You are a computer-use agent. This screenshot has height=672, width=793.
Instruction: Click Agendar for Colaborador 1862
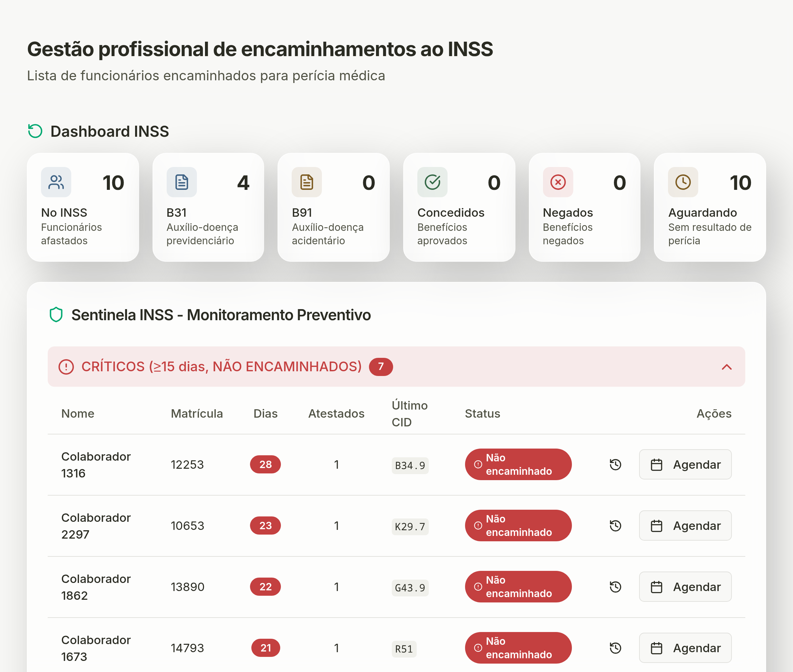pyautogui.click(x=685, y=587)
